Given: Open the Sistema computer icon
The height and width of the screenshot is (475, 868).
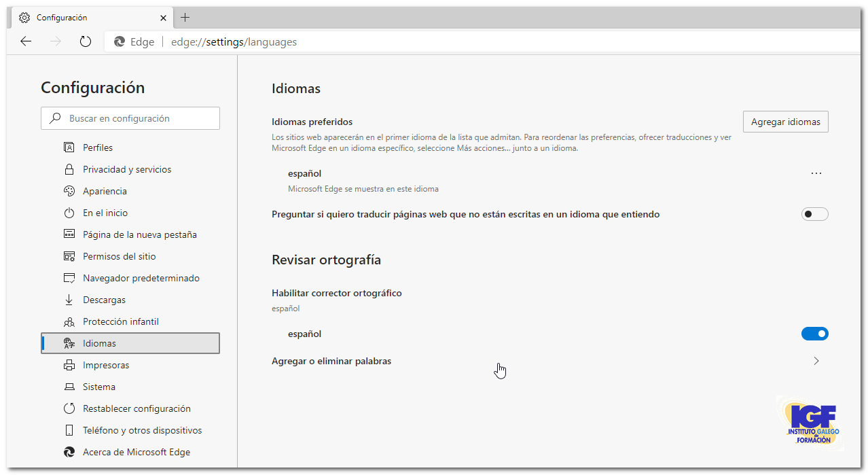Looking at the screenshot, I should click(x=69, y=386).
